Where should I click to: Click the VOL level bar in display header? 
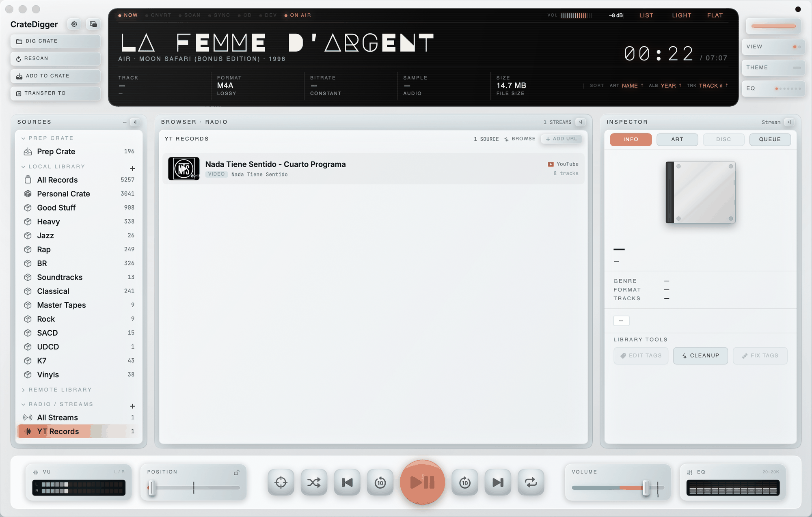coord(576,15)
